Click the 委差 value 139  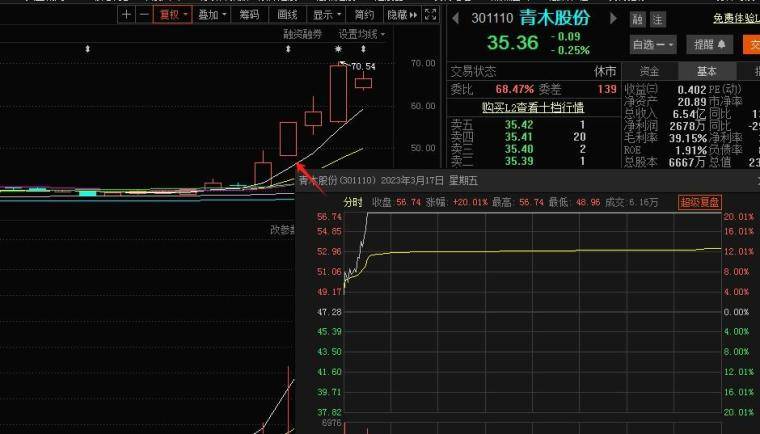pos(607,89)
